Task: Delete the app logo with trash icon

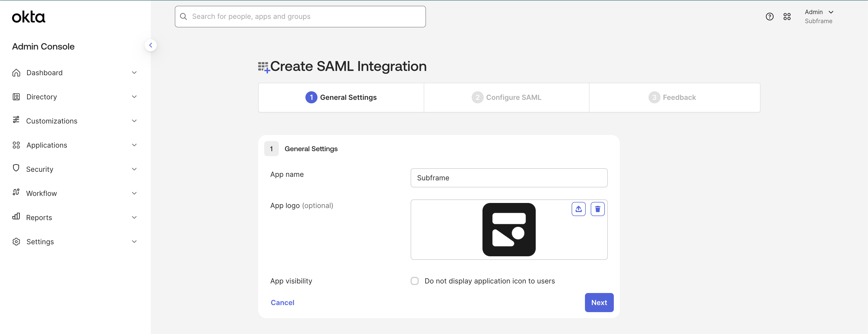Action: click(x=598, y=209)
